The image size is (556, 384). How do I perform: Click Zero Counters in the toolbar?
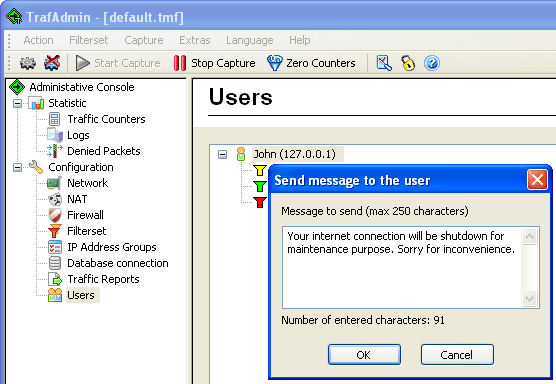pyautogui.click(x=311, y=63)
